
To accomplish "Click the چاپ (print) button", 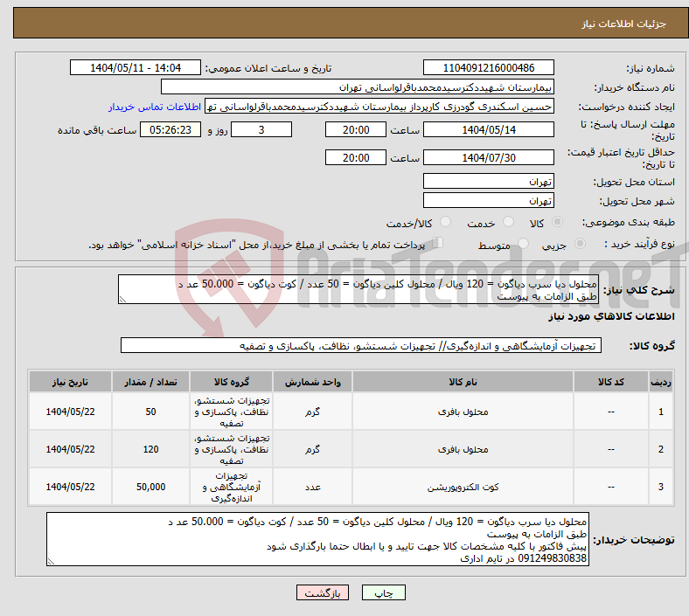I will coord(383,593).
